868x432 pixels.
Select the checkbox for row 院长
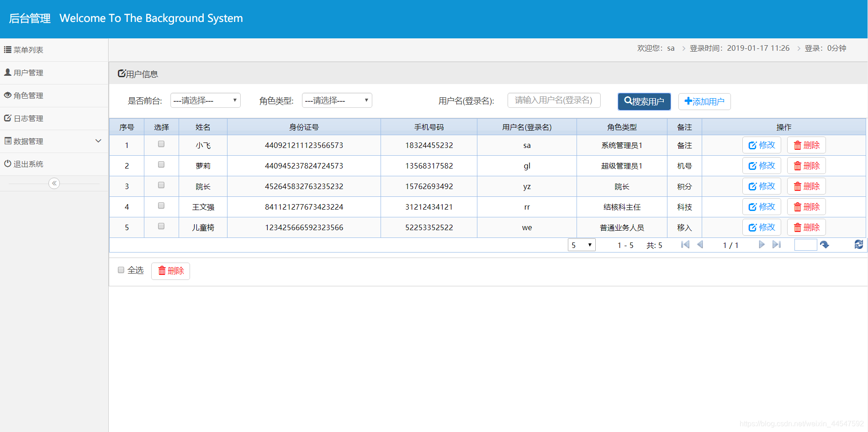tap(161, 185)
